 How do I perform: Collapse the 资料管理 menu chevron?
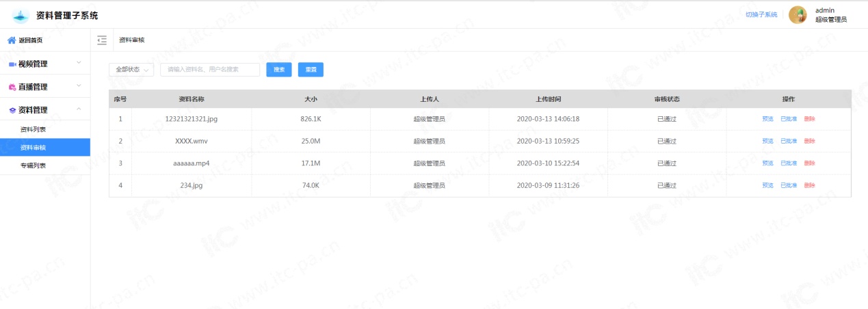click(79, 109)
